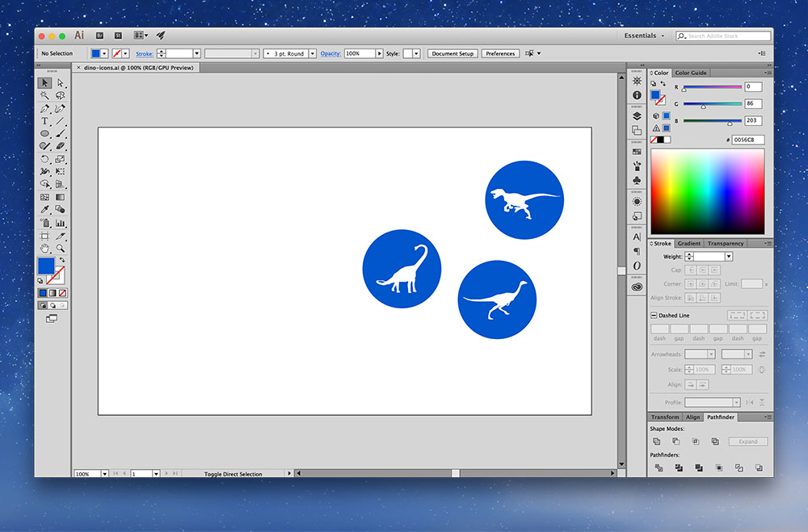Click the Unite shape mode in Pathfinder

pos(657,441)
